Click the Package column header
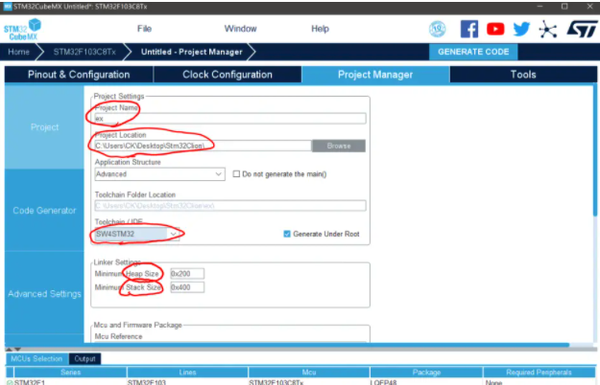 [x=426, y=372]
